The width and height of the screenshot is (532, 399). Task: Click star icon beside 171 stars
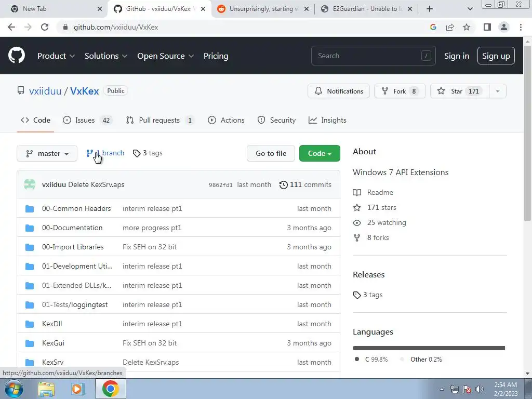coord(357,207)
